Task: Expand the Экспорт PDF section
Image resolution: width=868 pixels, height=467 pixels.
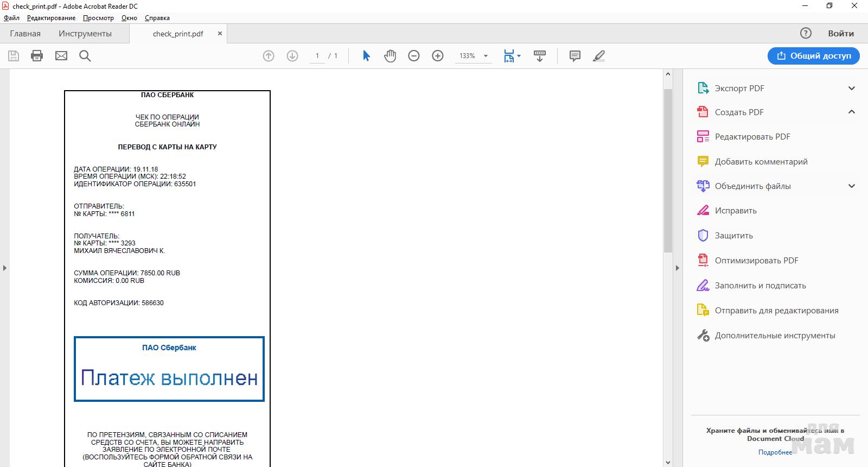Action: (x=851, y=88)
